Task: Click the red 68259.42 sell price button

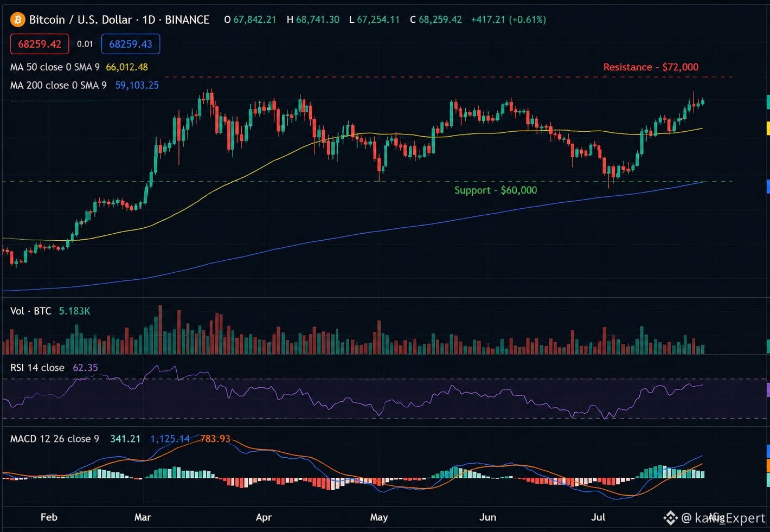Action: (40, 44)
